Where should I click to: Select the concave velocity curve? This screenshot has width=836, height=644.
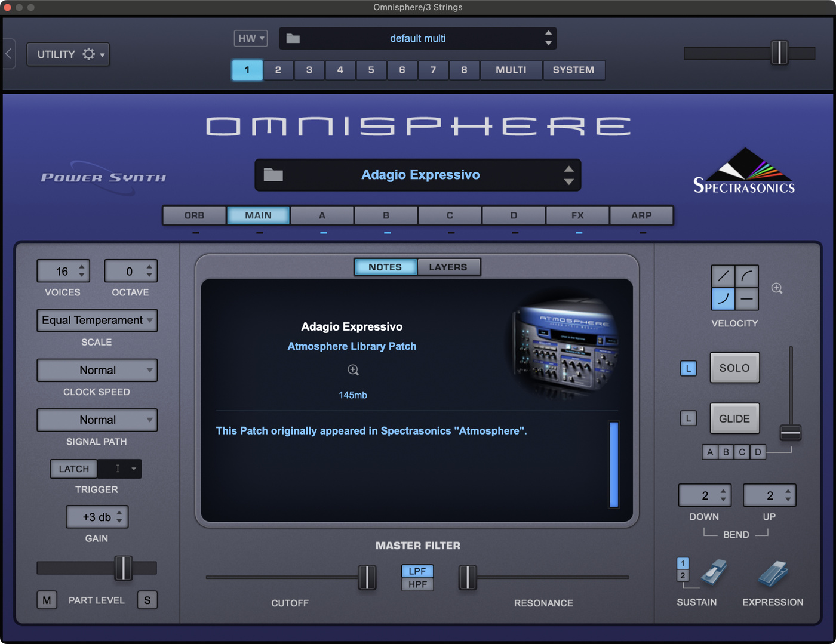723,298
